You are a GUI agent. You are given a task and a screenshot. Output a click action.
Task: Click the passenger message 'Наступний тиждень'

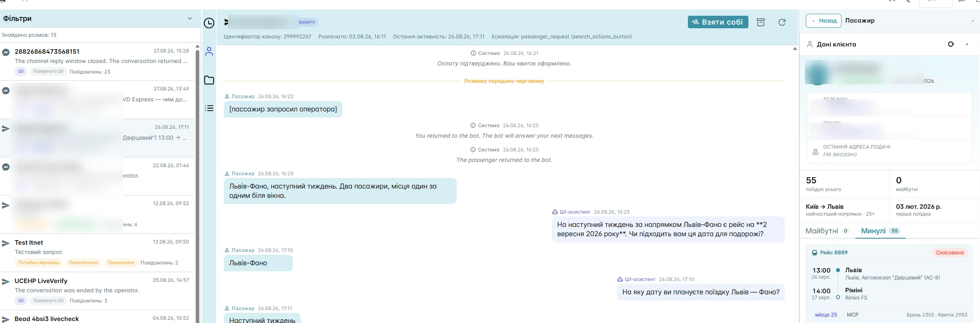(x=262, y=319)
